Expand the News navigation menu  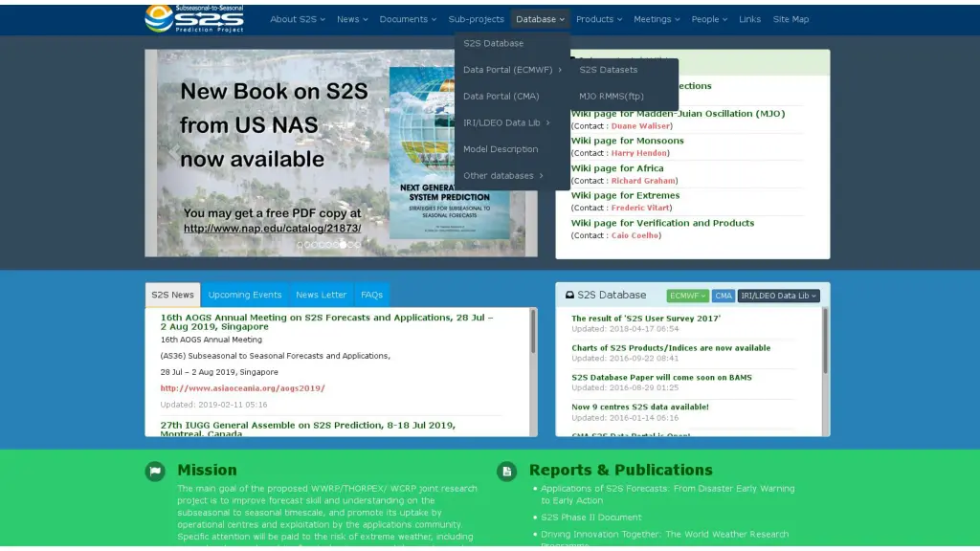click(352, 19)
